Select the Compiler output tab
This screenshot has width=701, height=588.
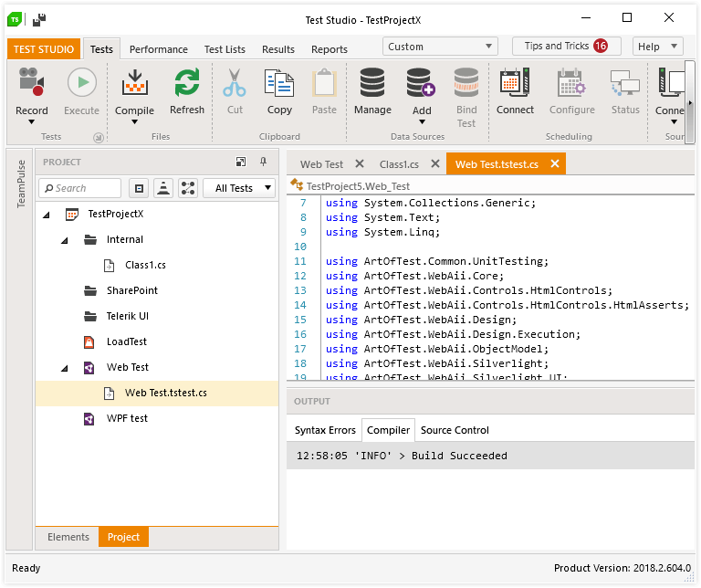pos(388,431)
